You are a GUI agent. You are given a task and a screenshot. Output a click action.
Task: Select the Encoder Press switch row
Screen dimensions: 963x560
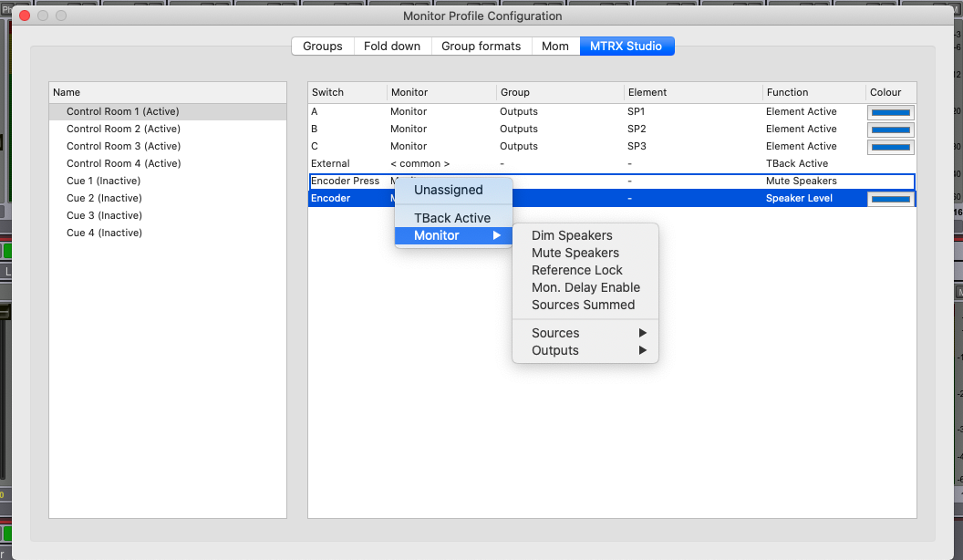click(x=612, y=181)
